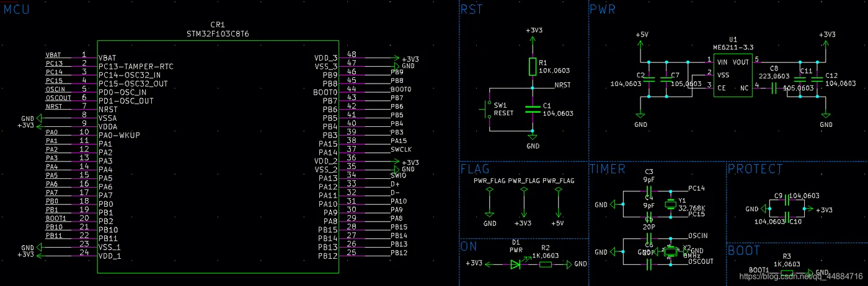Screen dimensions: 868x286
Task: Click the ME6211-3.3 value text
Action: point(733,47)
